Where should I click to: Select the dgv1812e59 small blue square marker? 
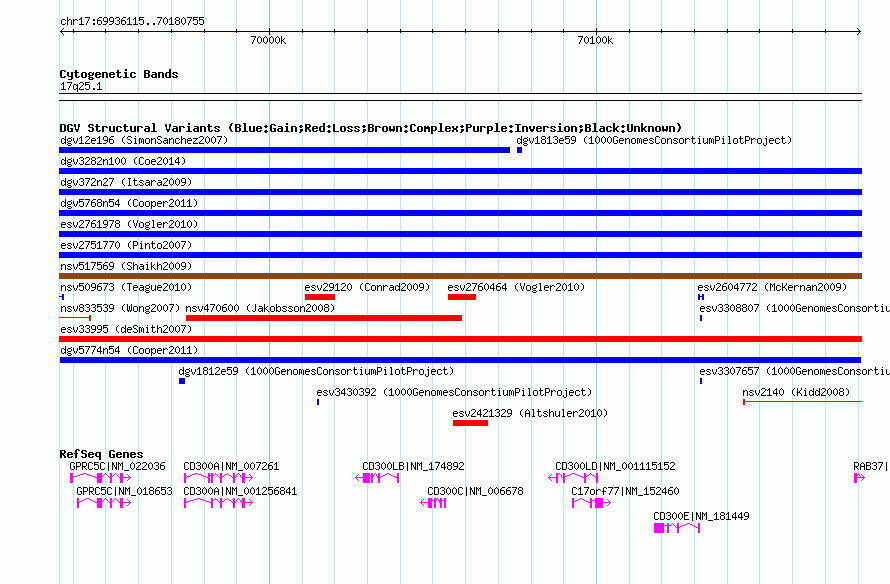tap(182, 381)
